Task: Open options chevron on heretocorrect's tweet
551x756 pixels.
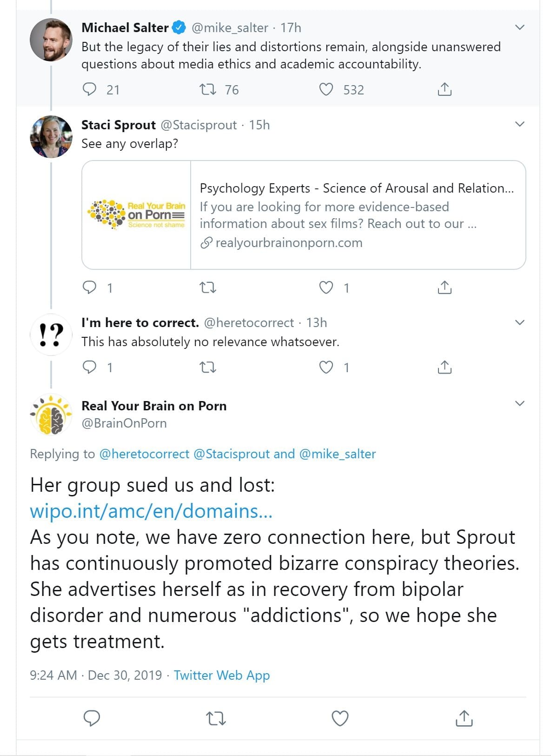Action: [520, 322]
